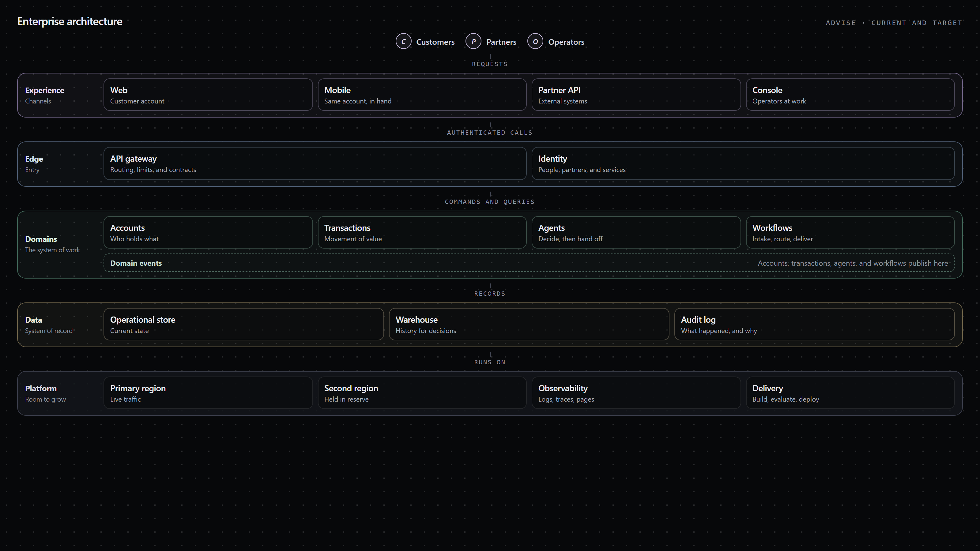Viewport: 980px width, 551px height.
Task: Open the Second region platform card
Action: point(422,393)
